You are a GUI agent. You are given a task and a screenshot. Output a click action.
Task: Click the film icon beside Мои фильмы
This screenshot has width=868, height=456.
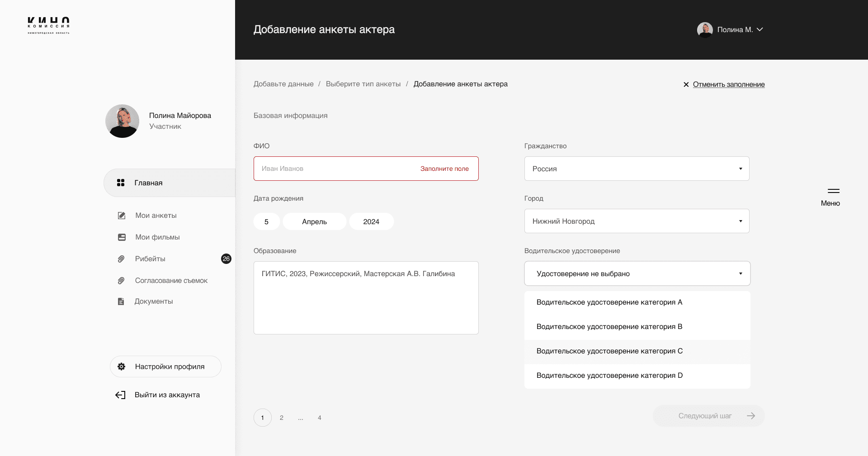click(x=122, y=237)
